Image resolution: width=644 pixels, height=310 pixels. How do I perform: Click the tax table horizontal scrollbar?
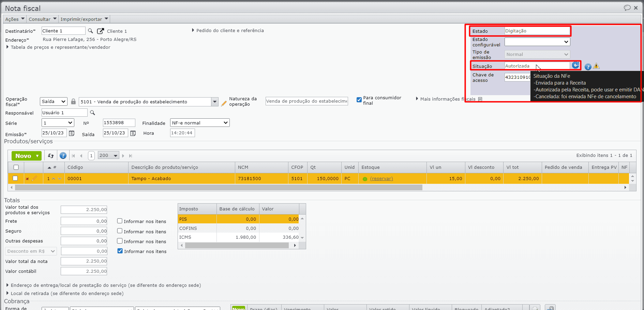[237, 246]
